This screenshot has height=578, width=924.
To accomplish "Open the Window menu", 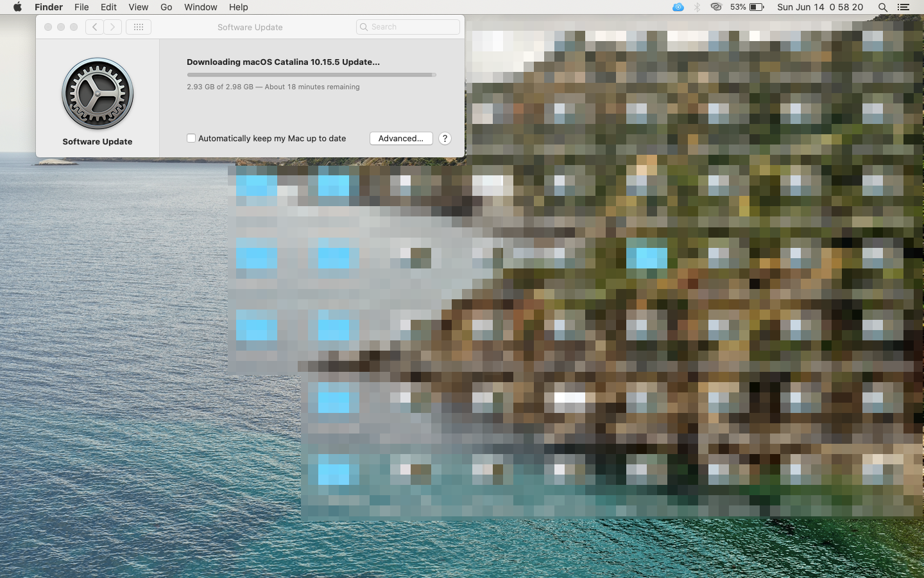I will tap(200, 7).
